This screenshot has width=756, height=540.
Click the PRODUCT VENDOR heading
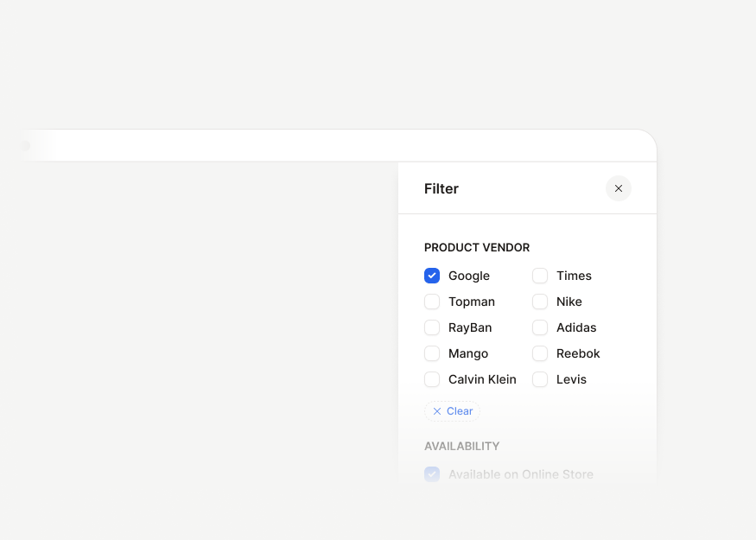477,248
